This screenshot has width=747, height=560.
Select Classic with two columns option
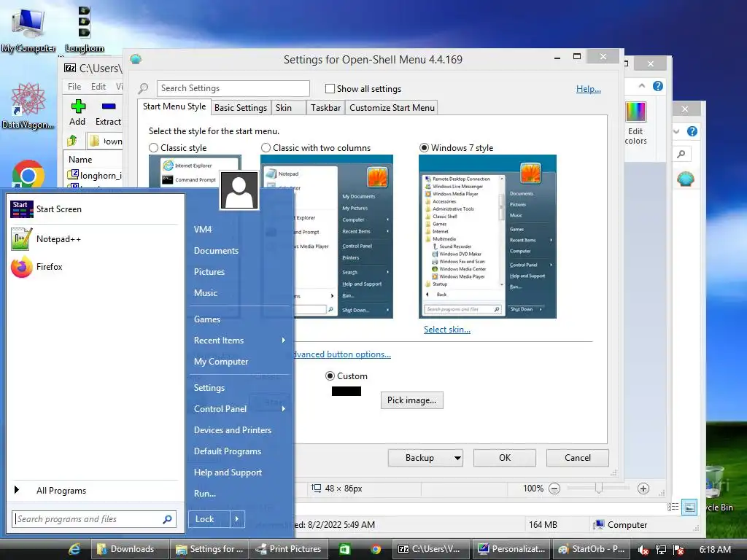[x=266, y=147]
